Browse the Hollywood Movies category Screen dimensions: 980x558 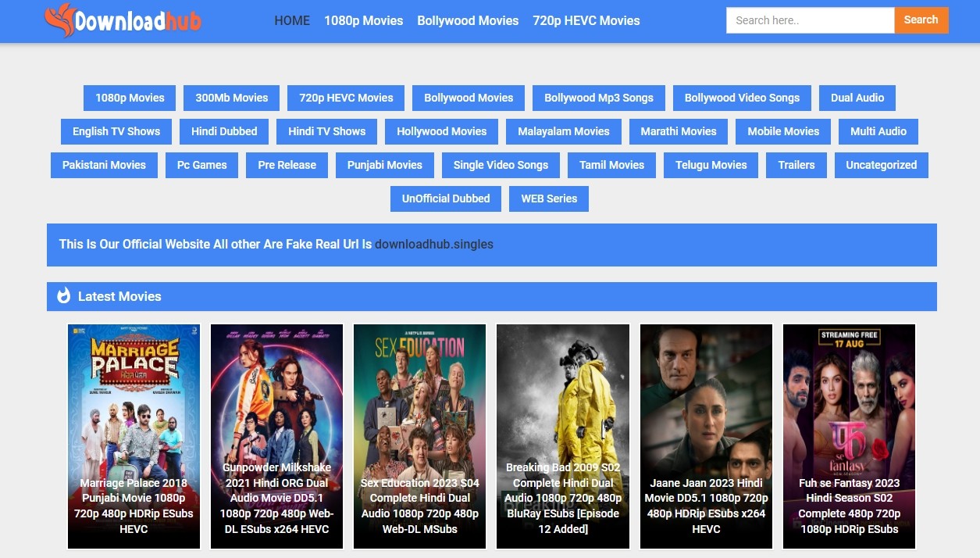[x=442, y=131]
